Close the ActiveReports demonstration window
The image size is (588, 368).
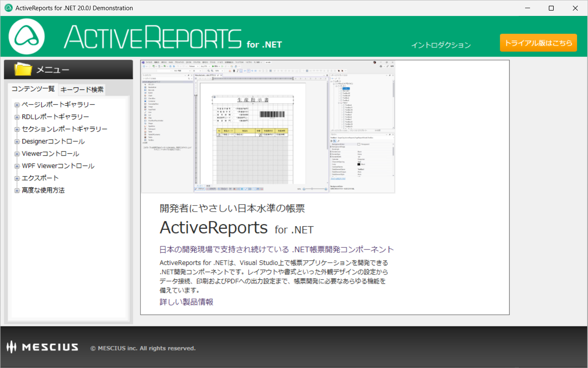pos(575,8)
